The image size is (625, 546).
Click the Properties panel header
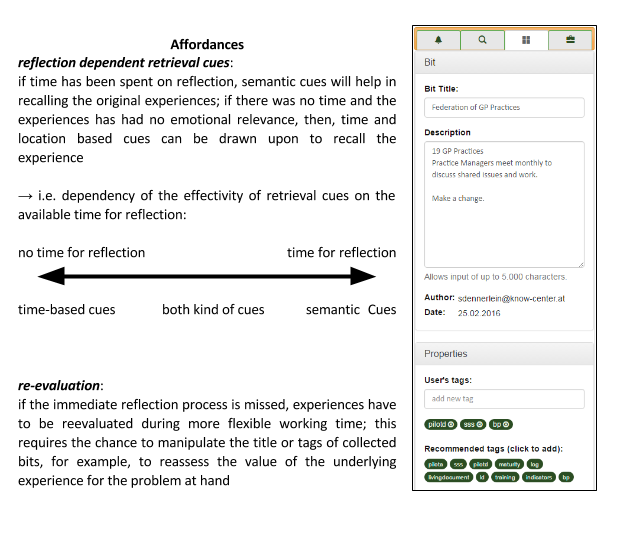point(504,354)
